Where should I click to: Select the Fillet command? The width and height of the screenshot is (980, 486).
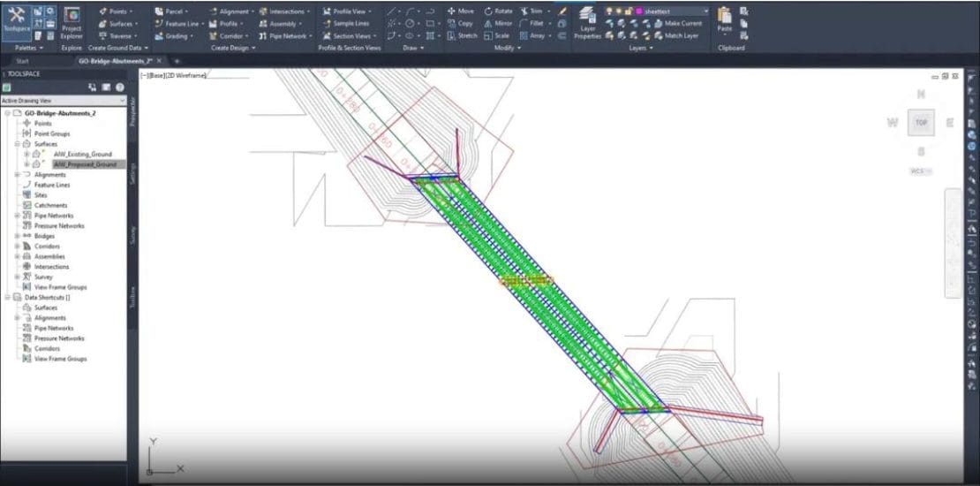tap(531, 24)
